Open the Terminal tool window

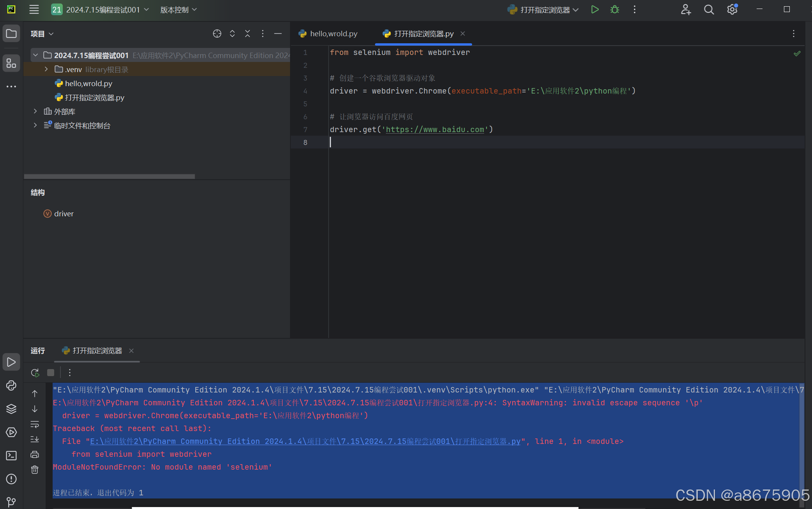[x=11, y=455]
